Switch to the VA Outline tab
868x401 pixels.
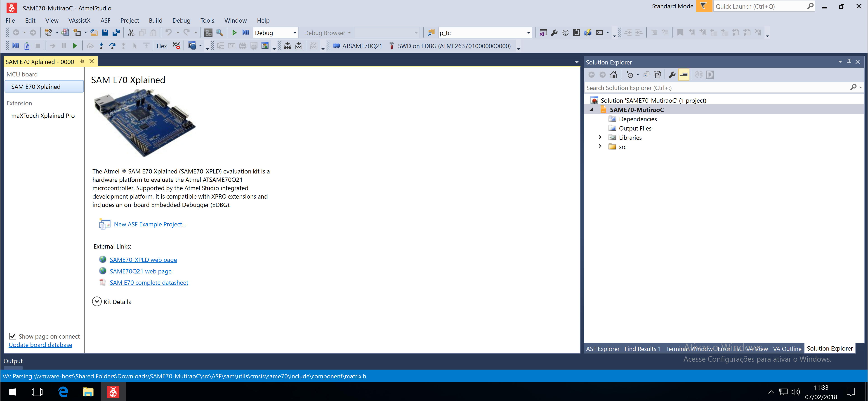(787, 349)
